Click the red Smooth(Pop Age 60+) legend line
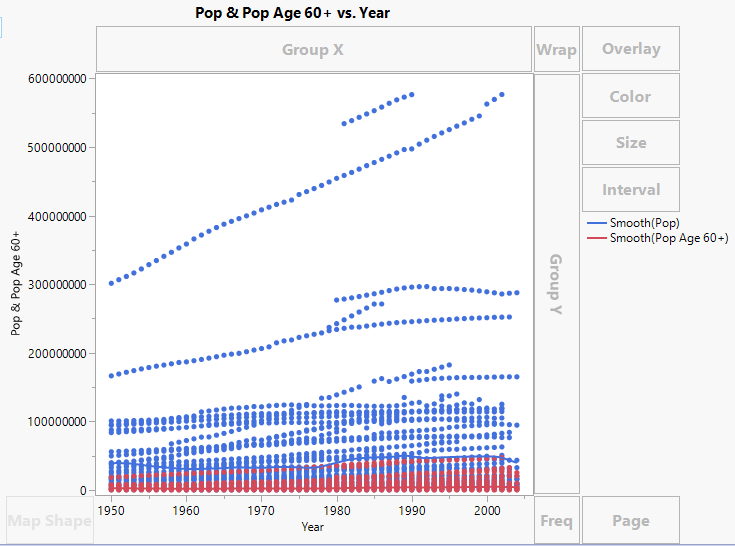Viewport: 735px width, 546px height. (x=595, y=238)
